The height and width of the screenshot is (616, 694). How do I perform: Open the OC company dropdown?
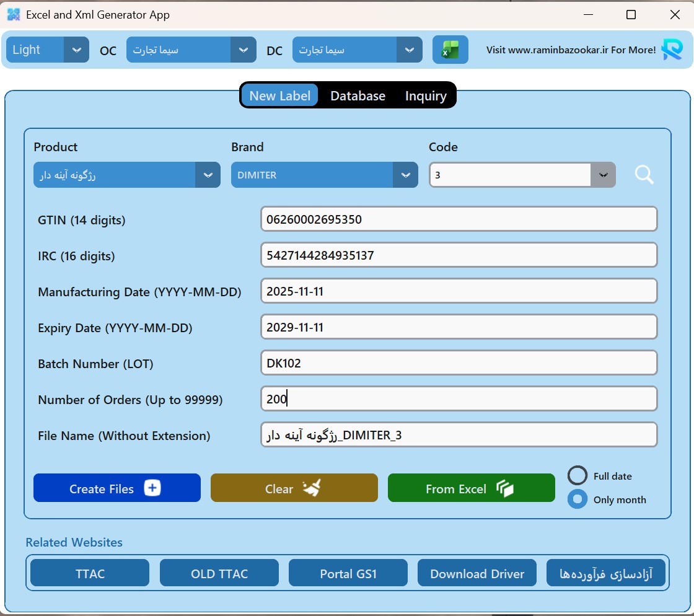pos(243,50)
